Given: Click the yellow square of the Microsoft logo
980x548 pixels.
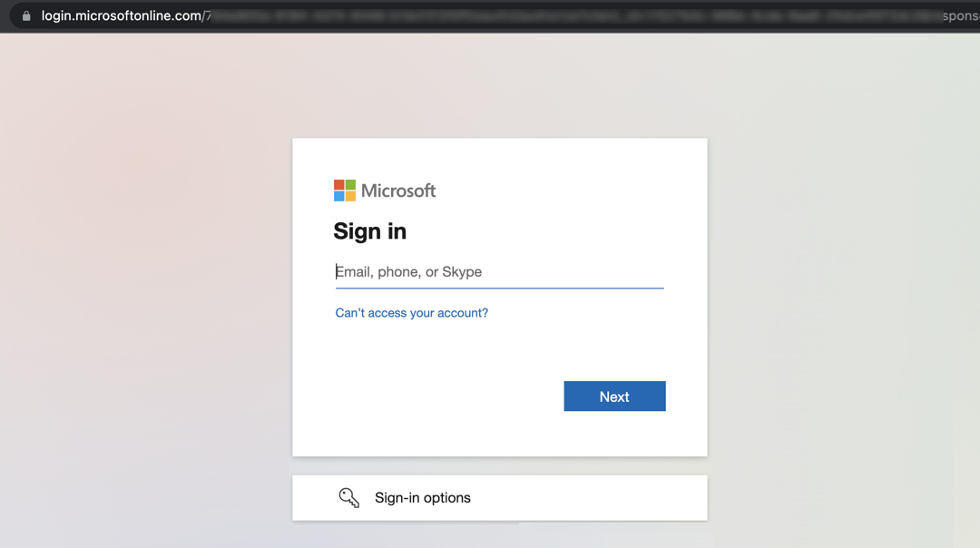Looking at the screenshot, I should coord(350,196).
